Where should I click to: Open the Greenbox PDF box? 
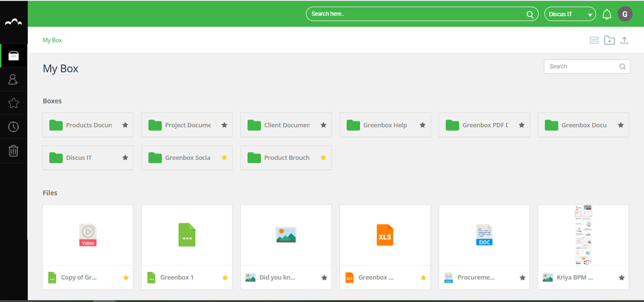click(x=484, y=125)
